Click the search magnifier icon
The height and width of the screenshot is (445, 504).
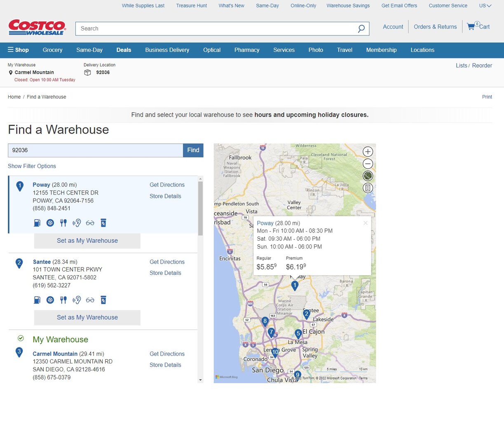point(361,29)
